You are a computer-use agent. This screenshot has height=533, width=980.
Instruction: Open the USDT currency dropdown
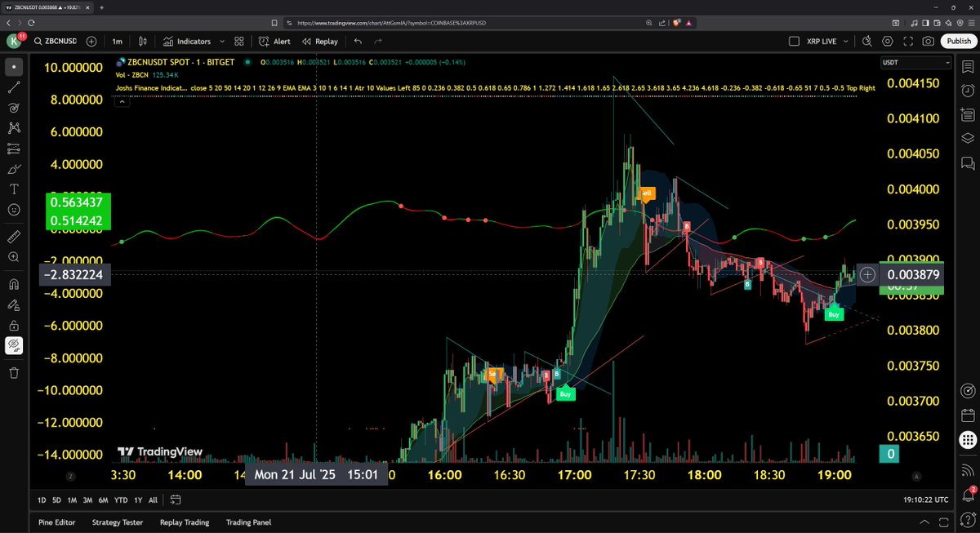tap(915, 63)
